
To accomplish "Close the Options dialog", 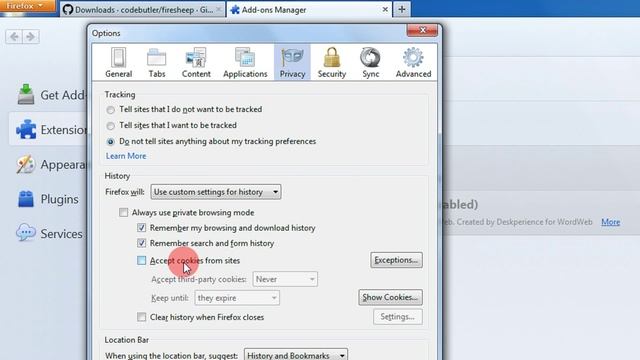I will coord(422,30).
